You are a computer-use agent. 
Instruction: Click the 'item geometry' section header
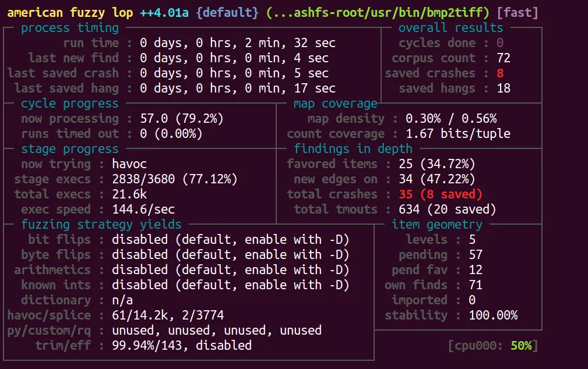click(437, 225)
